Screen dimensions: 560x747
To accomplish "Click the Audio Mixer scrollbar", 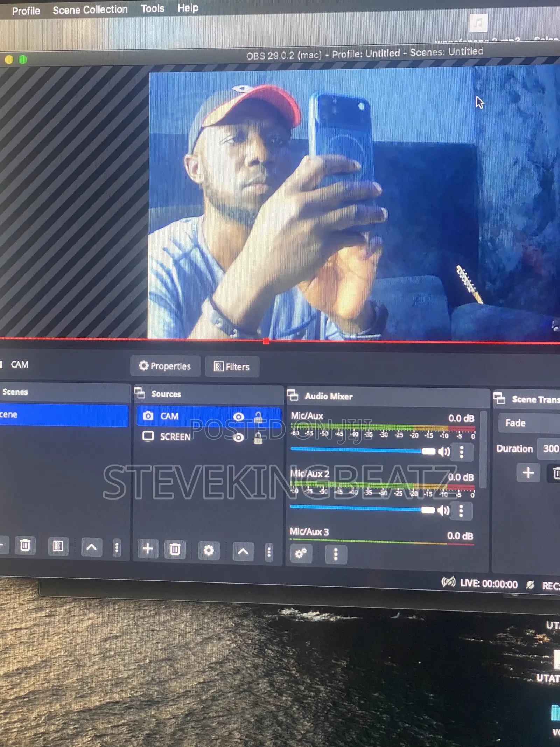I will (x=483, y=449).
